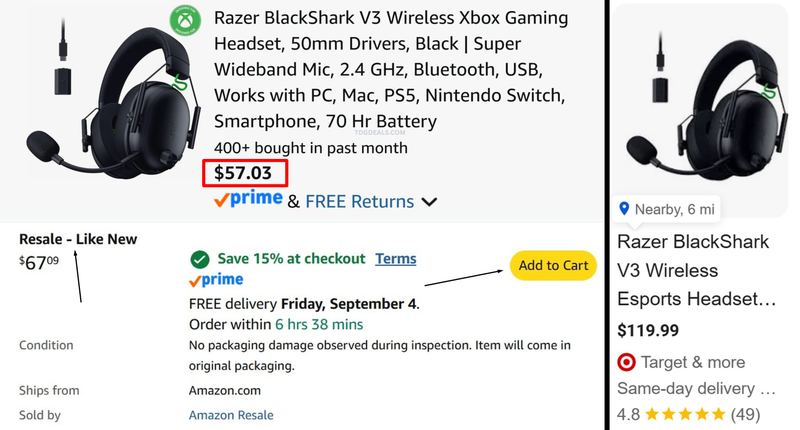Expand the FREE Returns chevron
The image size is (800, 430).
(429, 202)
